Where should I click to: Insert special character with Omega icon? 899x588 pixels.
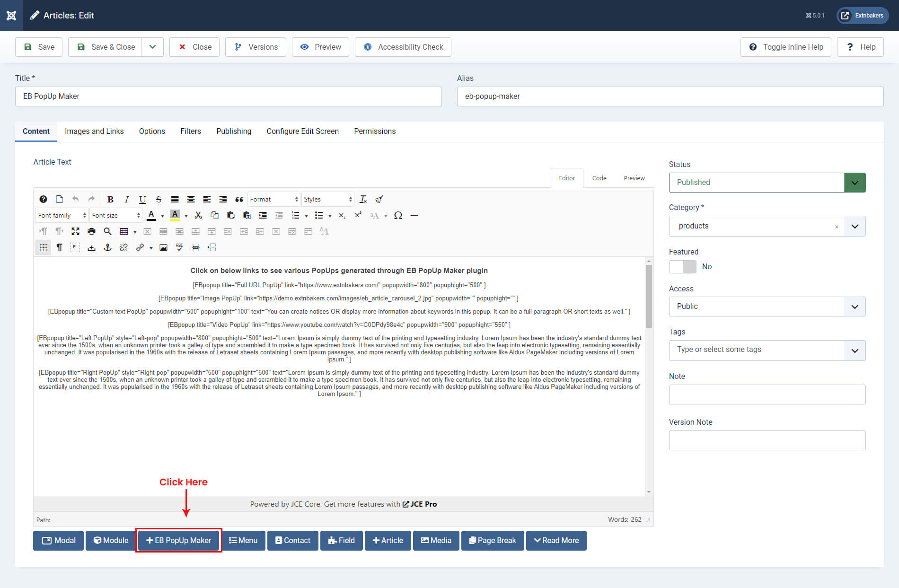tap(398, 215)
